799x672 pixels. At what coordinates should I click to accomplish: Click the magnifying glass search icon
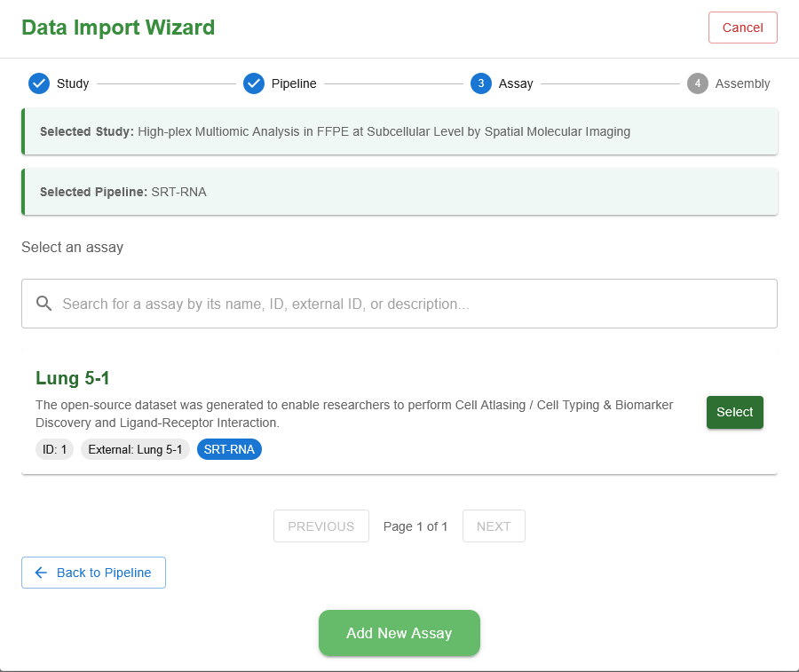pos(44,304)
